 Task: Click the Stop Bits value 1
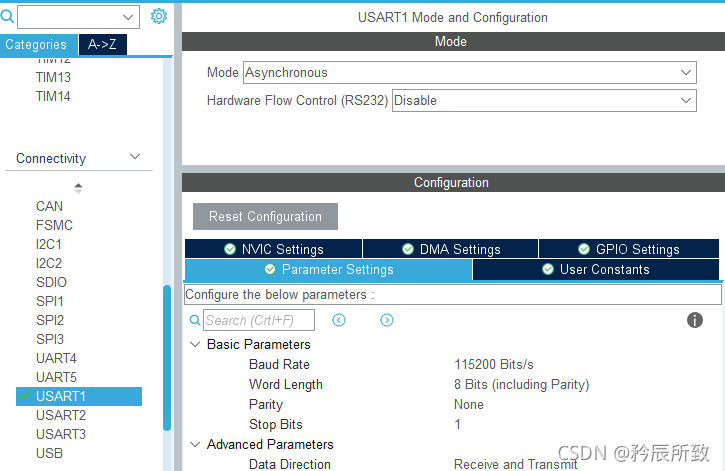[x=457, y=424]
